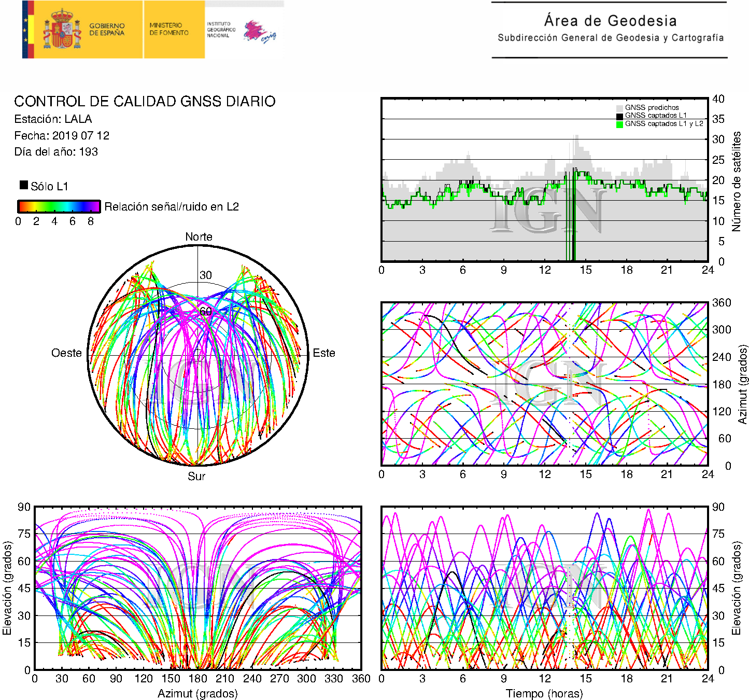Image resolution: width=749 pixels, height=700 pixels.
Task: Click the Spanish coat of arms emblem
Action: tap(62, 30)
